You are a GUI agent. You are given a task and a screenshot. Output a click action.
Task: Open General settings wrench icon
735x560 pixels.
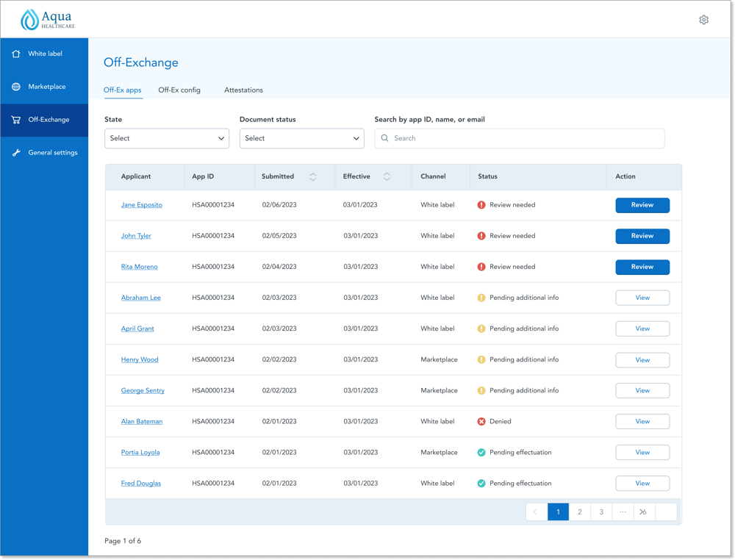click(16, 153)
